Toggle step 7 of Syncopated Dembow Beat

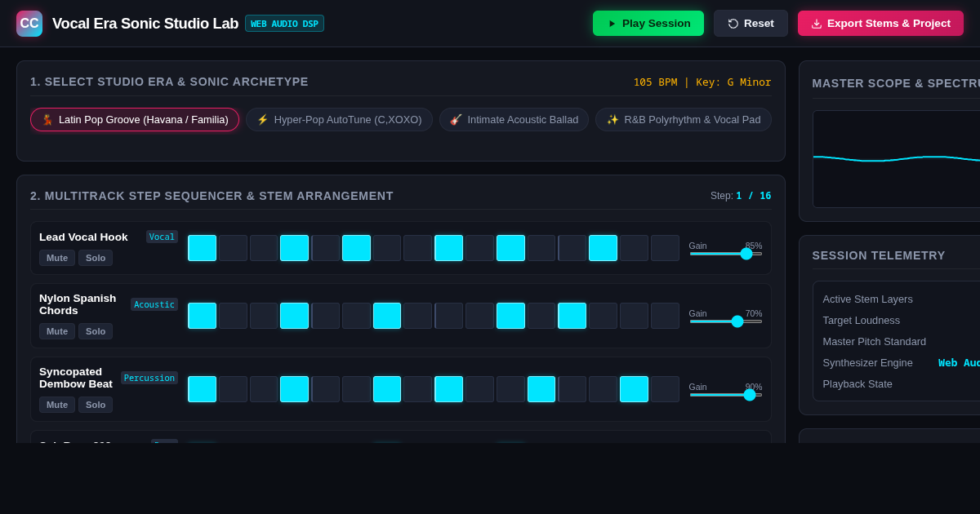(x=387, y=389)
